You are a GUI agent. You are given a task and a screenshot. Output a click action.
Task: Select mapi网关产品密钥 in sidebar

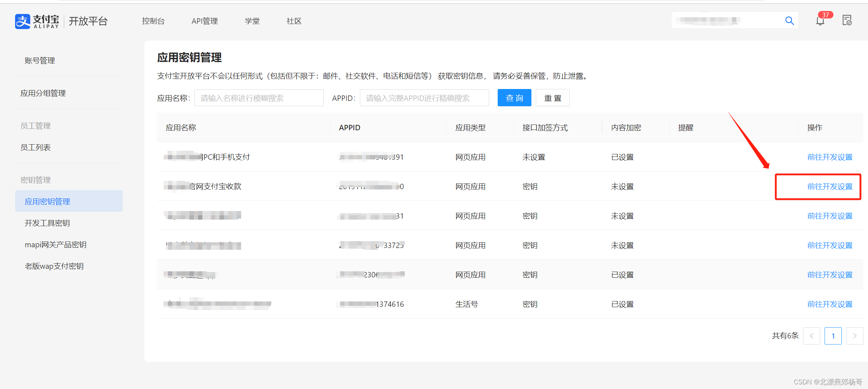click(x=55, y=245)
